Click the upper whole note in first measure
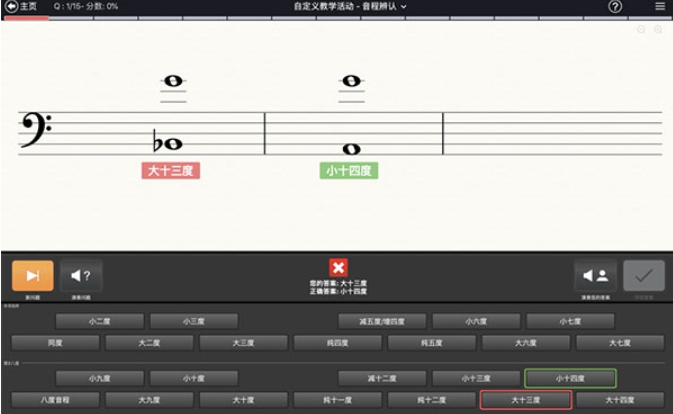 [x=173, y=81]
